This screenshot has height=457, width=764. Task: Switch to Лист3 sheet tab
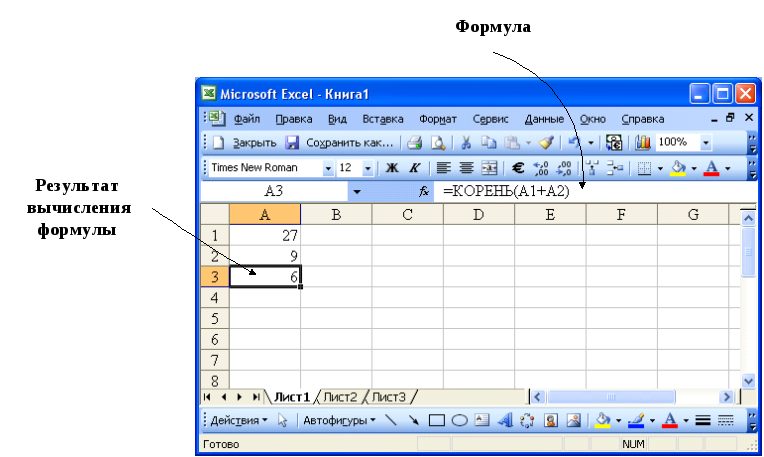coord(388,397)
